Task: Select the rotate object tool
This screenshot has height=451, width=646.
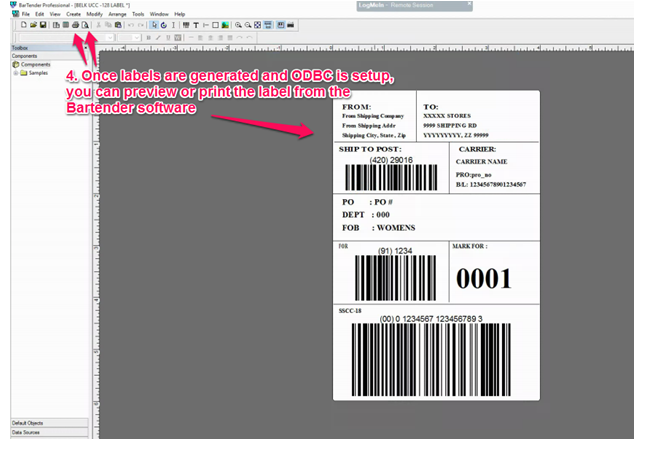Action: pyautogui.click(x=164, y=25)
